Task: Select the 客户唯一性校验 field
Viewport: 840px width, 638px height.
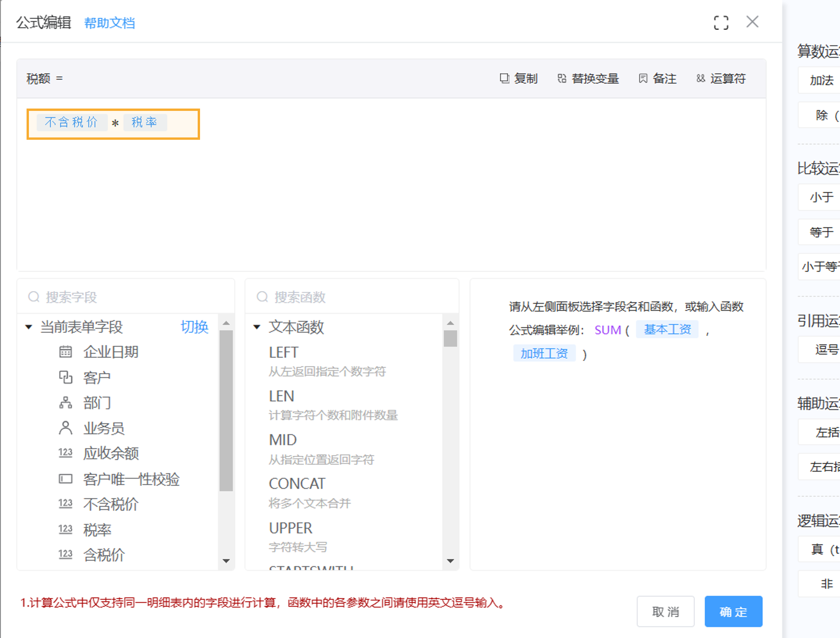Action: [131, 479]
